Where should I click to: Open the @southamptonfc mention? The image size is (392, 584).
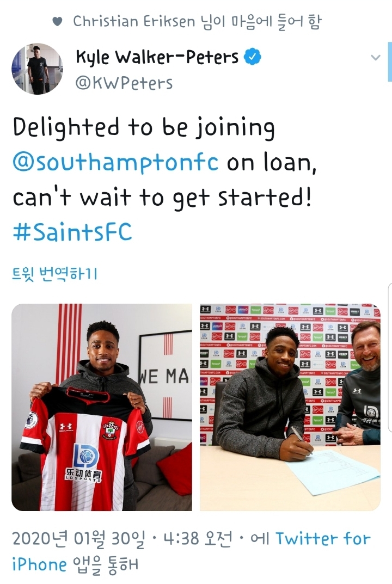pyautogui.click(x=115, y=162)
